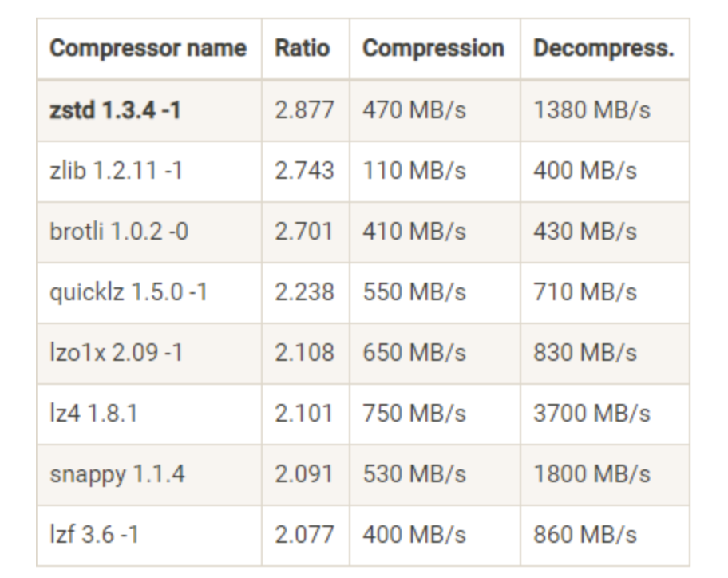Select the lz4 1.8.1 cell
The height and width of the screenshot is (578, 728).
click(x=148, y=414)
